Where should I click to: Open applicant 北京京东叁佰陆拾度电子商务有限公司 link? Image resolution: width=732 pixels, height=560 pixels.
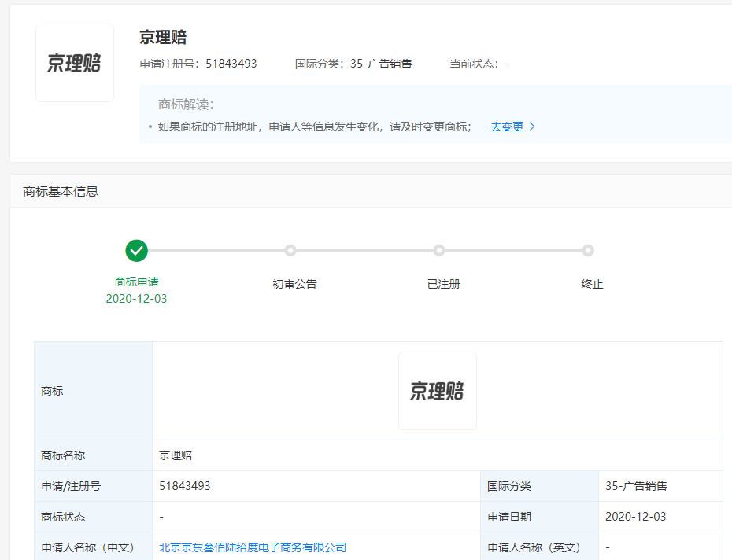coord(253,547)
